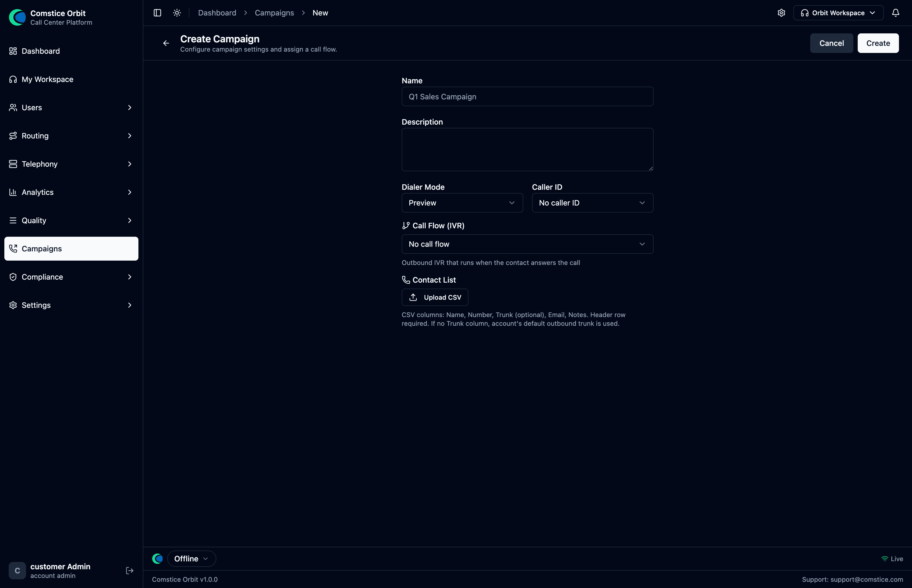Click the Telephony server icon

click(13, 164)
